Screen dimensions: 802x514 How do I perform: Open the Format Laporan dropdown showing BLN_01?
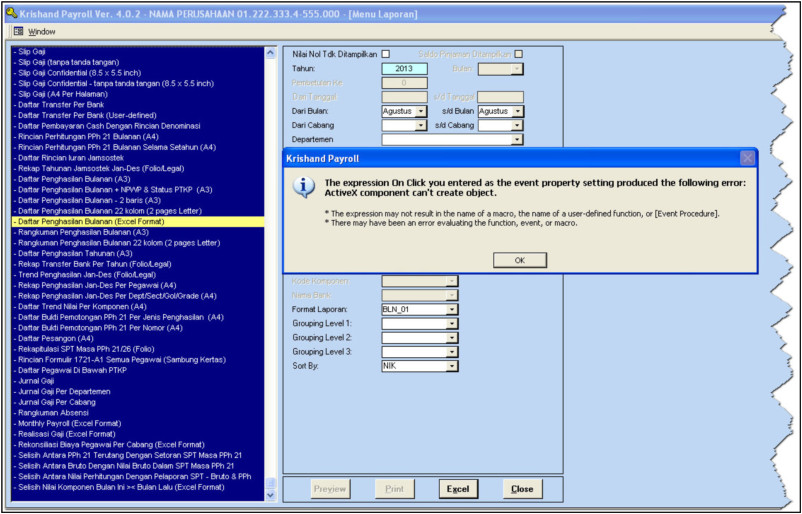(x=452, y=309)
